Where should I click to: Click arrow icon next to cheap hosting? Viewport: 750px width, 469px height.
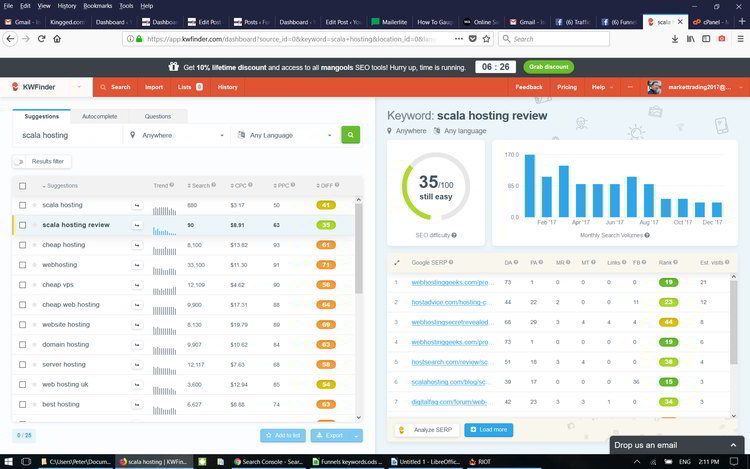click(x=137, y=245)
